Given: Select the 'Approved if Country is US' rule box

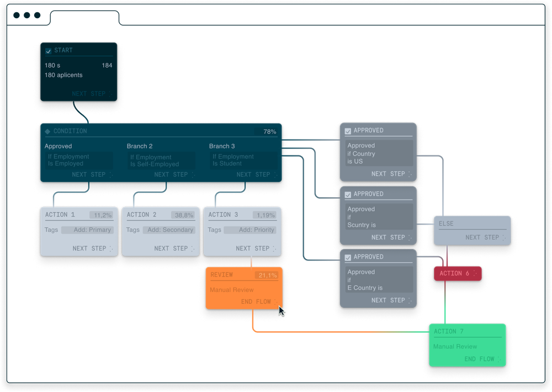Looking at the screenshot, I should point(379,153).
